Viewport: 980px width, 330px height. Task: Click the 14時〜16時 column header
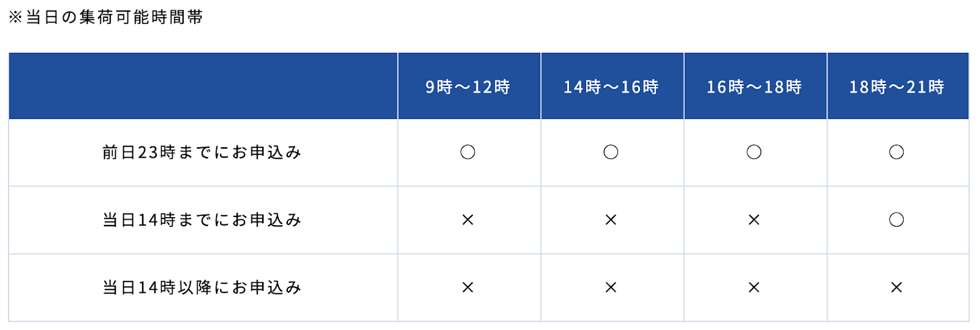612,87
